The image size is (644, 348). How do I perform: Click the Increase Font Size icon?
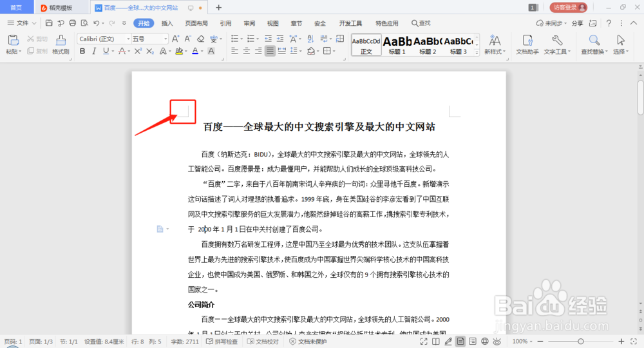(175, 39)
